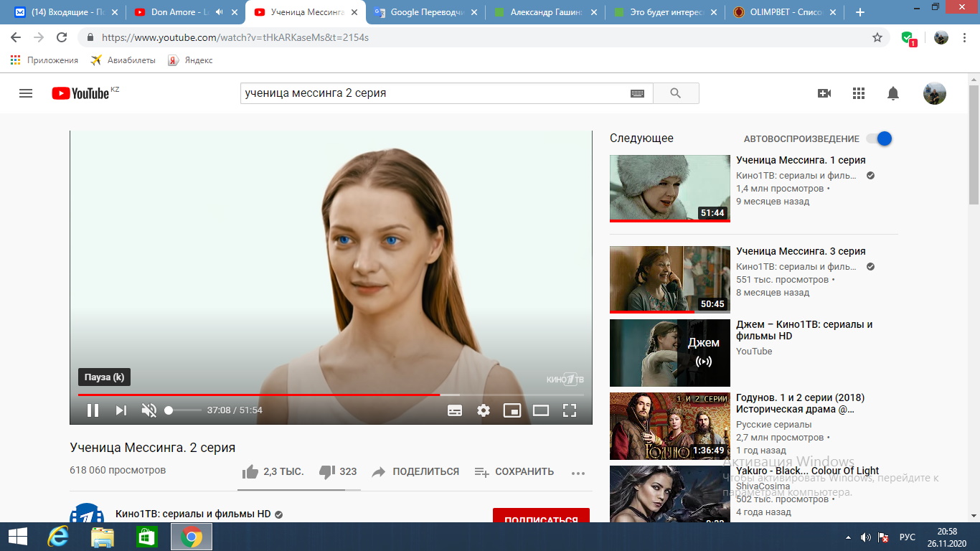Save the video via СОХРАНИТЬ

(514, 472)
